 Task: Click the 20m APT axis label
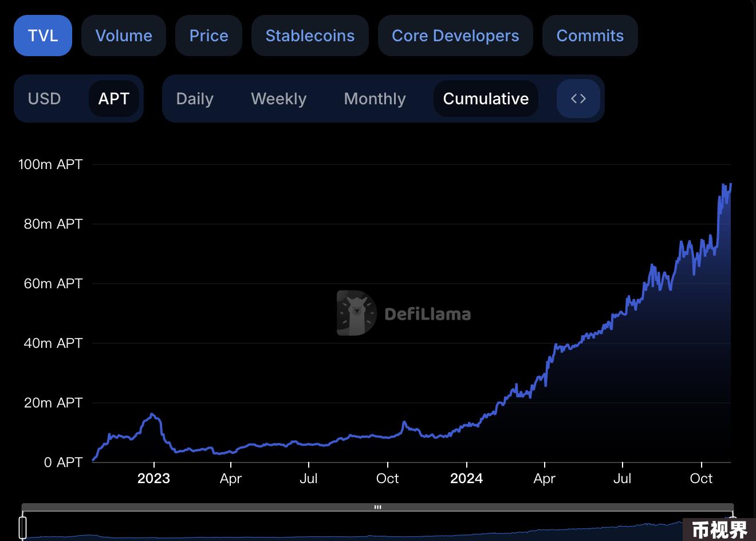pos(53,403)
